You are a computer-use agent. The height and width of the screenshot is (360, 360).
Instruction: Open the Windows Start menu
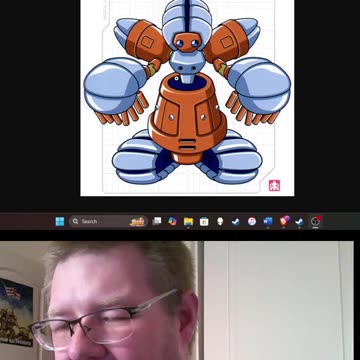point(60,221)
